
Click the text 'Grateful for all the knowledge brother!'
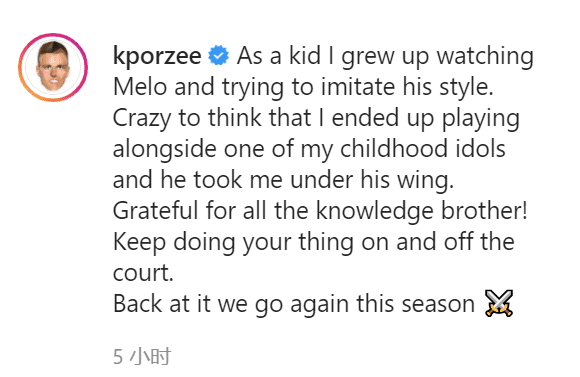tap(320, 211)
